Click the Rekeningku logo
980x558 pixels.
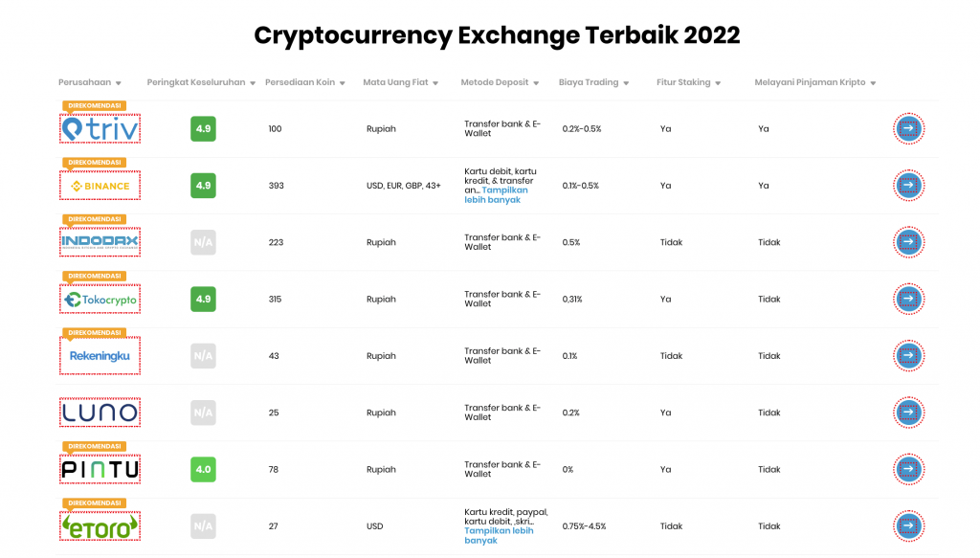100,355
